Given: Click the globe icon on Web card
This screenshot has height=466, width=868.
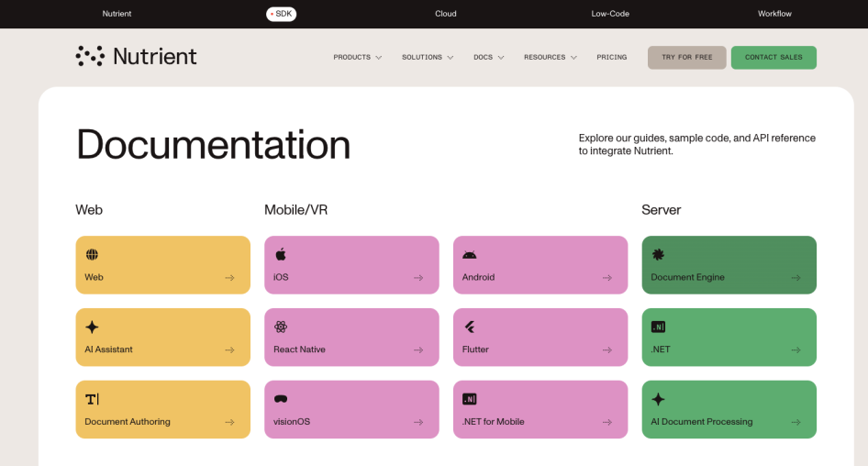Looking at the screenshot, I should tap(92, 255).
